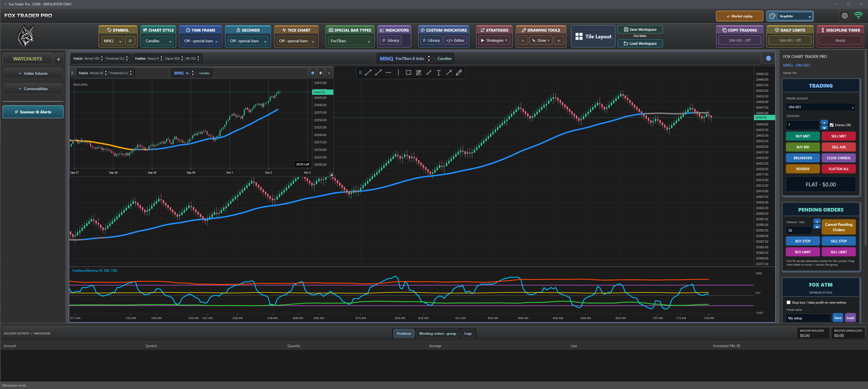Select the text annotation tool
868x389 pixels.
(439, 72)
